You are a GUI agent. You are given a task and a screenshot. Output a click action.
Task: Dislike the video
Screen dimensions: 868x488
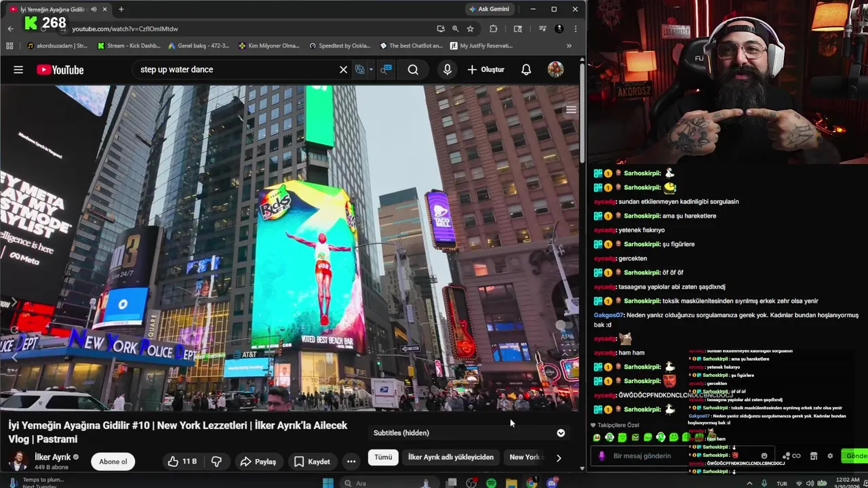[x=216, y=462]
